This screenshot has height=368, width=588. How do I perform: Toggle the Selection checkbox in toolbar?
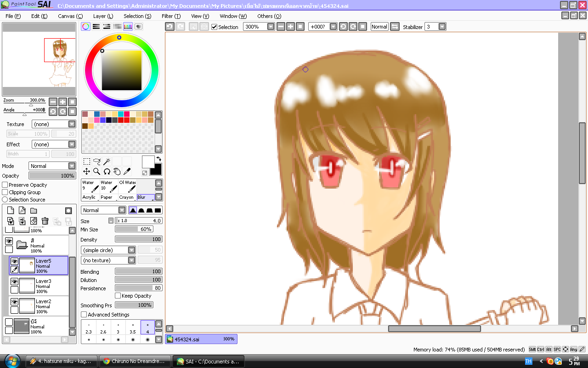coord(214,27)
